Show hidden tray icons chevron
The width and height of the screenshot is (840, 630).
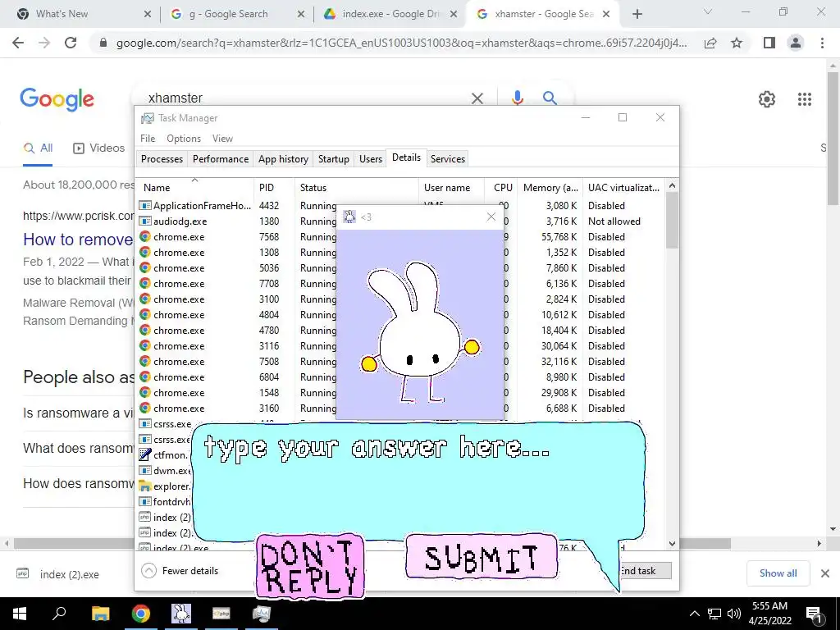[x=694, y=614]
